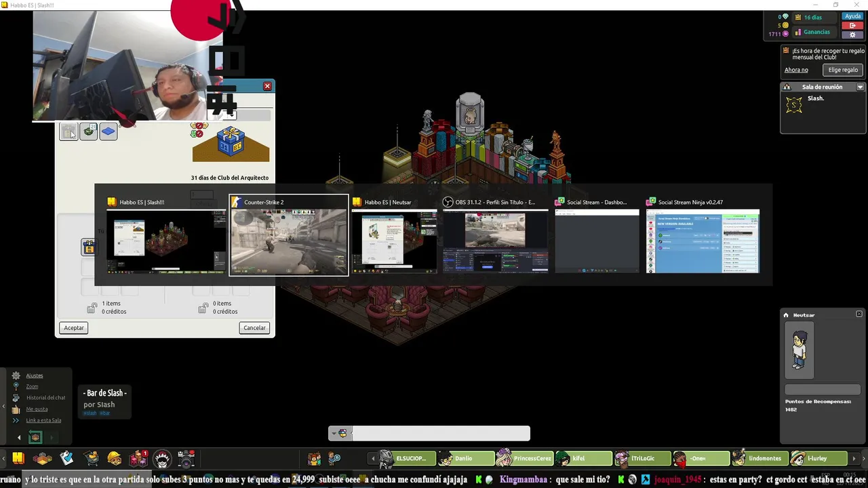The height and width of the screenshot is (488, 868).
Task: Switch to Social Stream Ninja v0.2.47 thumbnail
Action: [703, 235]
